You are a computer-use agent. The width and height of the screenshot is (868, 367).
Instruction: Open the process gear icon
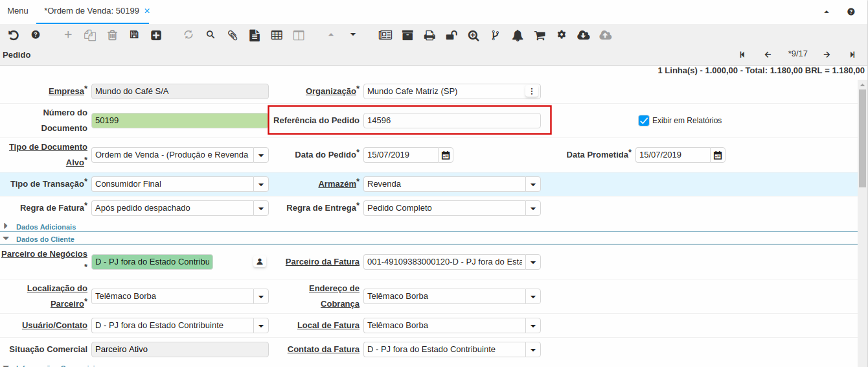coord(562,35)
